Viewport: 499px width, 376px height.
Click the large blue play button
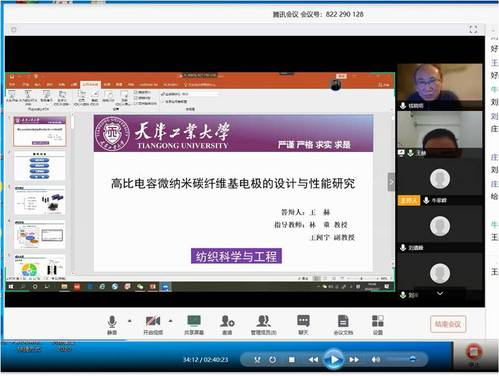334,359
